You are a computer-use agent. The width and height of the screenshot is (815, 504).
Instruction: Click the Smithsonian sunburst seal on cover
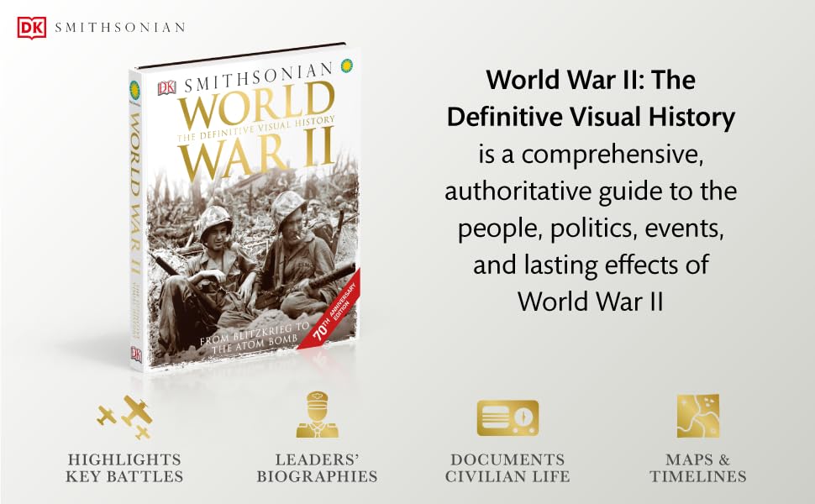[x=347, y=66]
